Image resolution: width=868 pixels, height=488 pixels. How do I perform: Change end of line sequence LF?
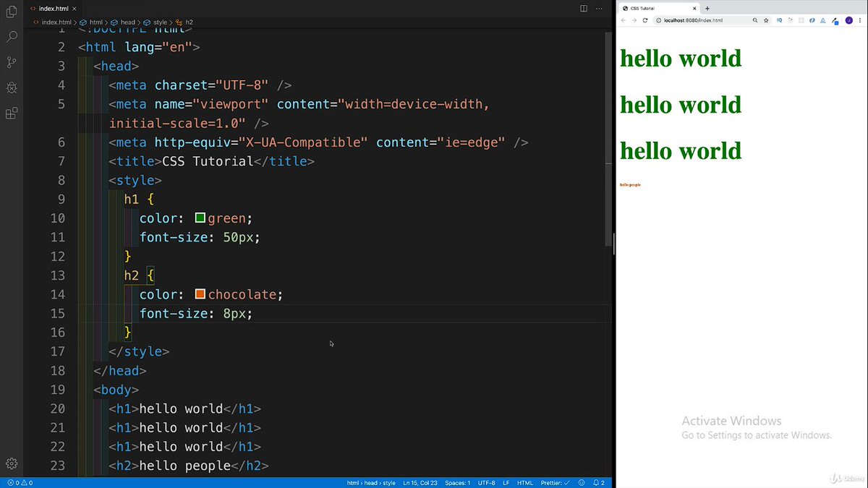(506, 482)
